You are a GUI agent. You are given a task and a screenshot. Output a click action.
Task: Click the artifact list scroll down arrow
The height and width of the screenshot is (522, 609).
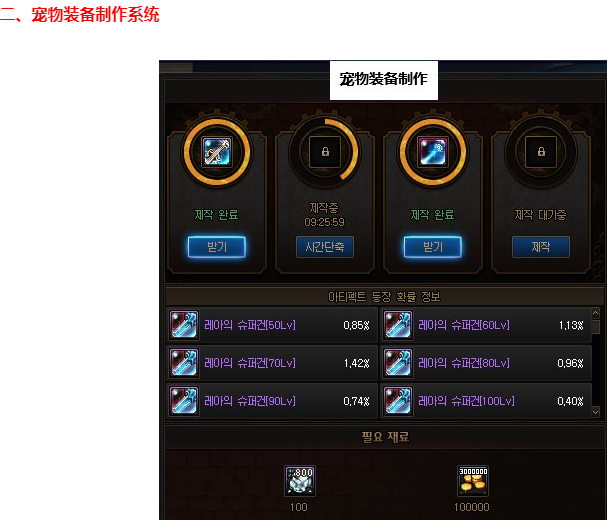click(595, 412)
